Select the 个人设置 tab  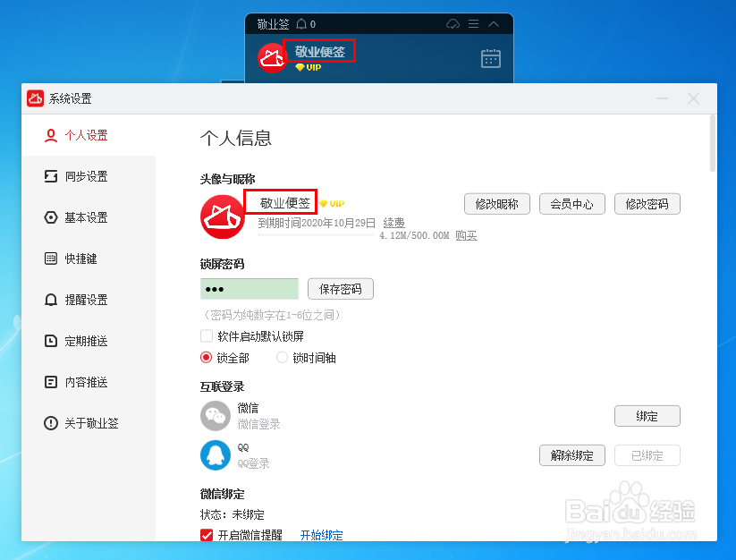[89, 136]
